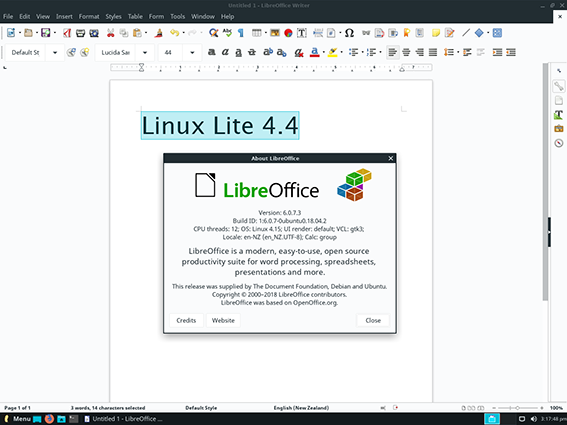The height and width of the screenshot is (425, 567).
Task: Click the Credits button
Action: point(186,320)
